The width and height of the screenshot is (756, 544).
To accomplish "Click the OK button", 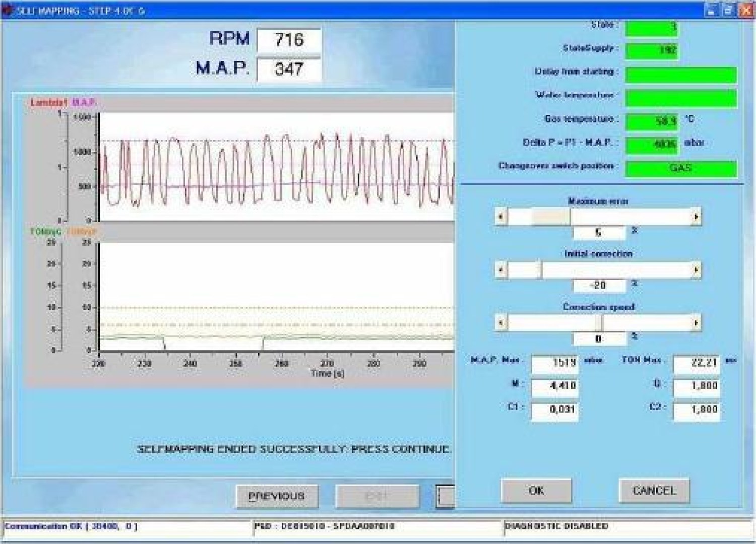I will coord(536,491).
